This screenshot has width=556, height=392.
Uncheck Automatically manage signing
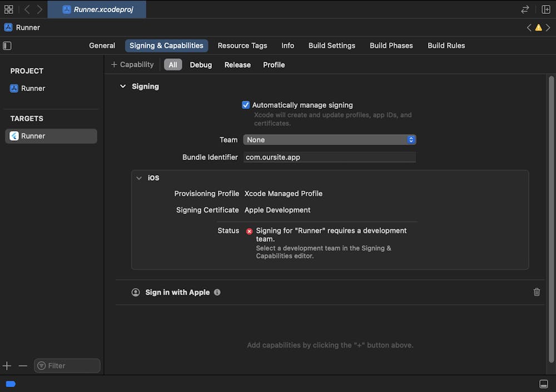(246, 105)
